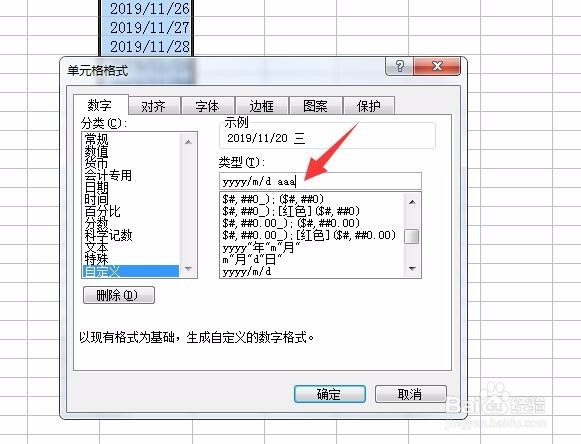Viewport: 581px width, 444px height.
Task: Click the help question mark button
Action: (x=399, y=66)
